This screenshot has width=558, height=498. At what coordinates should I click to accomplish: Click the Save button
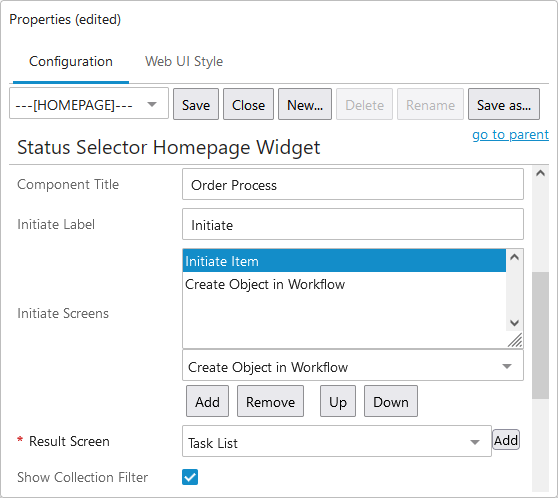click(x=196, y=105)
